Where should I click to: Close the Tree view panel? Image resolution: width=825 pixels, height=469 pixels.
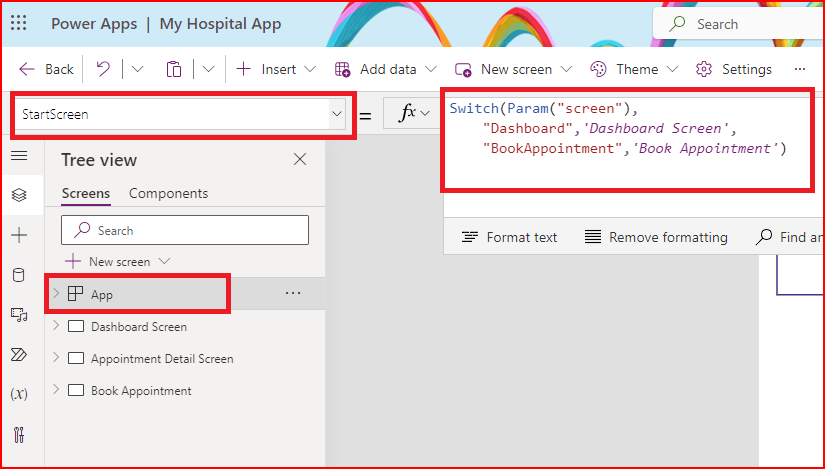click(x=300, y=159)
